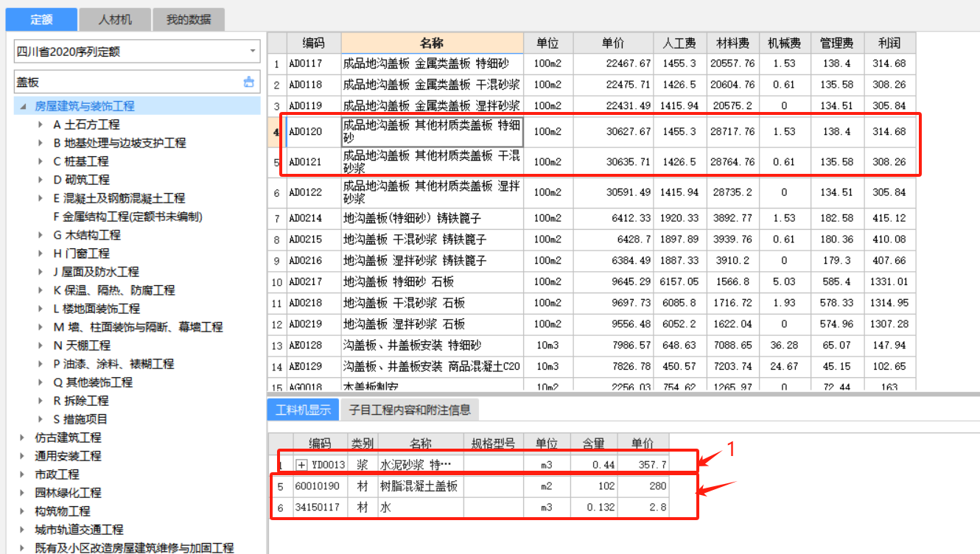980x554 pixels.
Task: Expand the A 土石方工程 node
Action: coord(41,125)
